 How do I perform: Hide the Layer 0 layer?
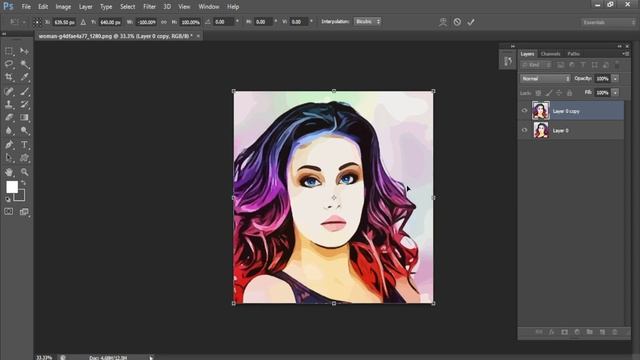click(x=524, y=130)
